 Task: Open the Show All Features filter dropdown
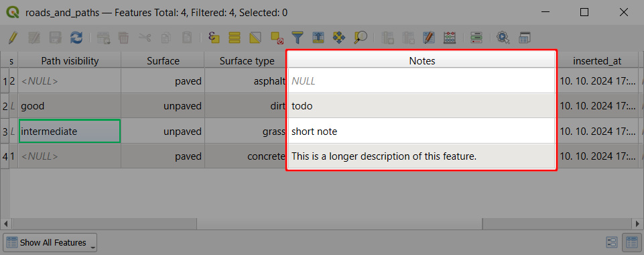point(50,243)
